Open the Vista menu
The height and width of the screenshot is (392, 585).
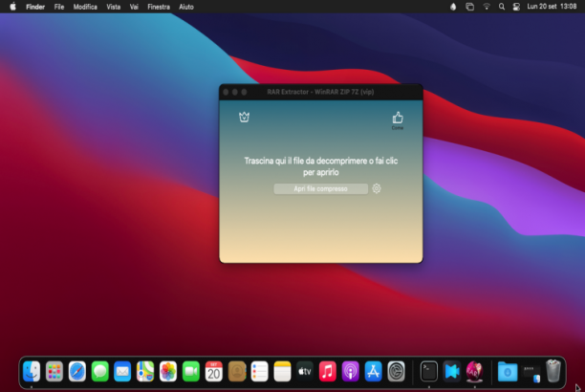click(114, 7)
